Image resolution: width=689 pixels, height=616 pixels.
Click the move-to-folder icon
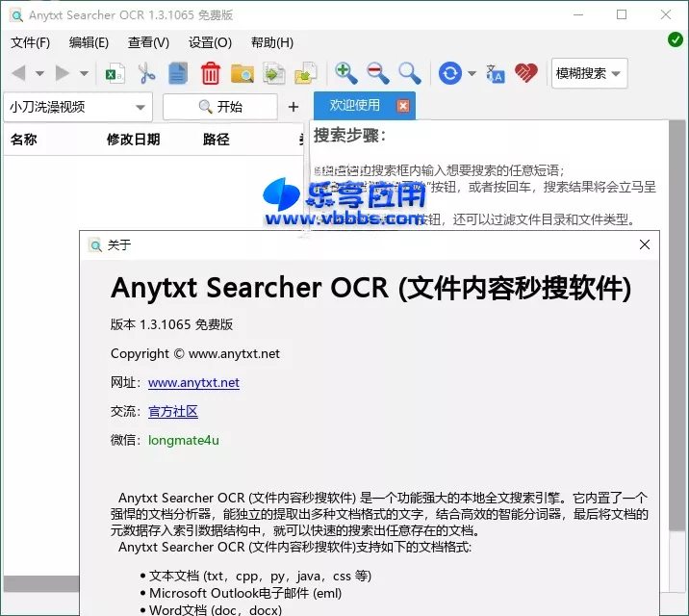(306, 73)
